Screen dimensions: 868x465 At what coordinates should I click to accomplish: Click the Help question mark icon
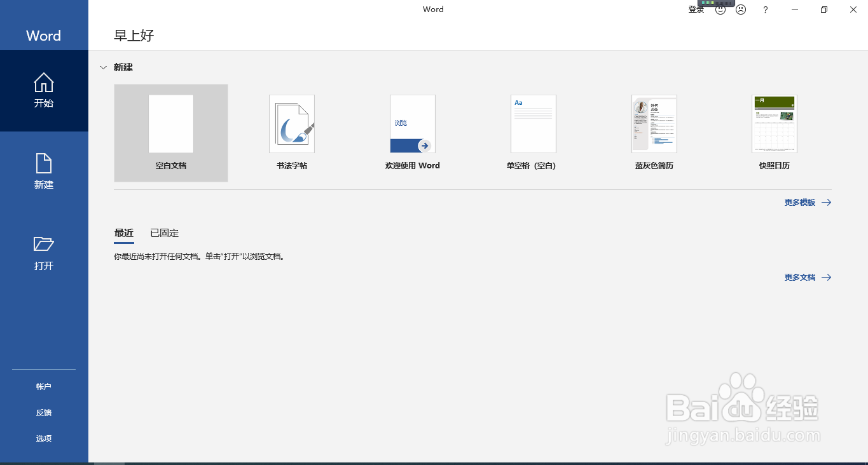point(764,10)
